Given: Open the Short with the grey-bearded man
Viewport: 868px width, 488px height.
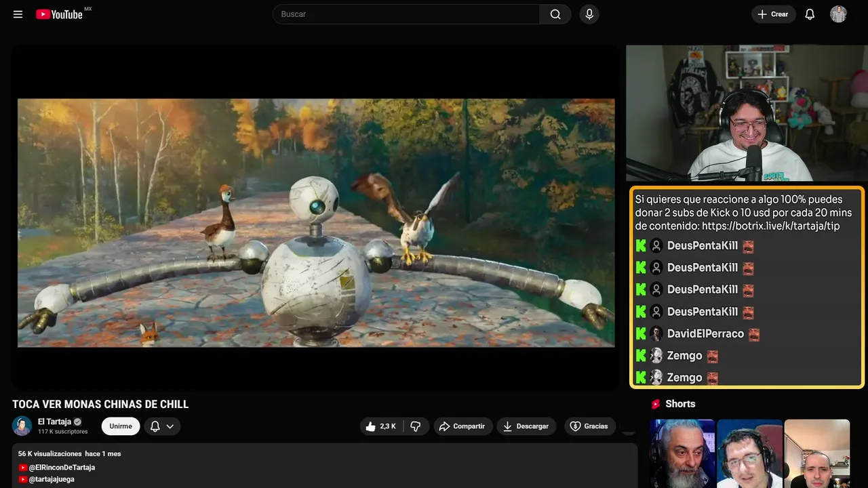Looking at the screenshot, I should [682, 453].
